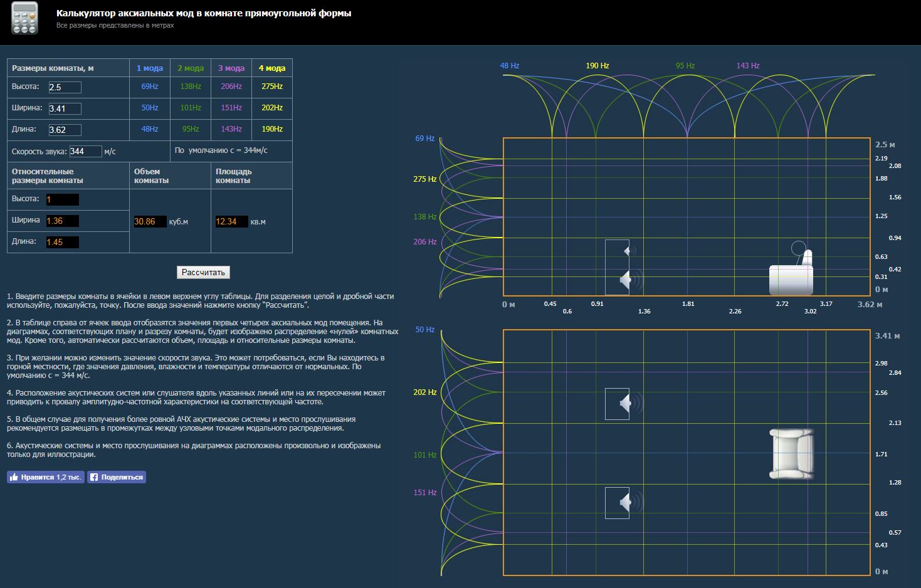921x588 pixels.
Task: Click the Рассчитать button
Action: click(x=203, y=272)
